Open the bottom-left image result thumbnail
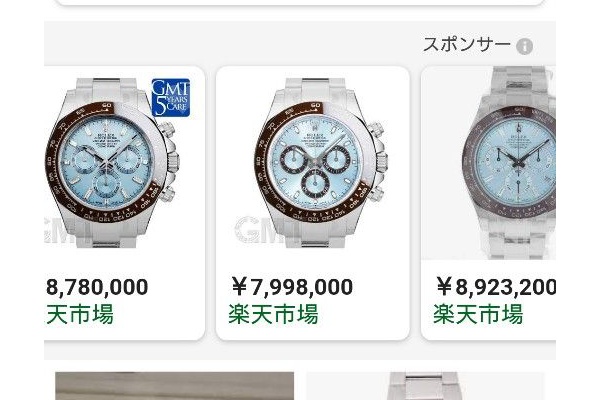The image size is (600, 400). coord(174,386)
